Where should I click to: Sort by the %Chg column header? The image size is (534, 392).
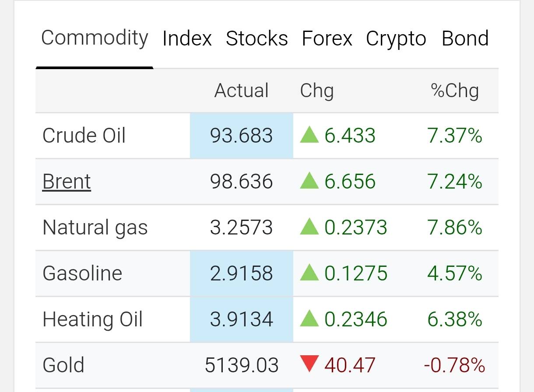point(455,91)
